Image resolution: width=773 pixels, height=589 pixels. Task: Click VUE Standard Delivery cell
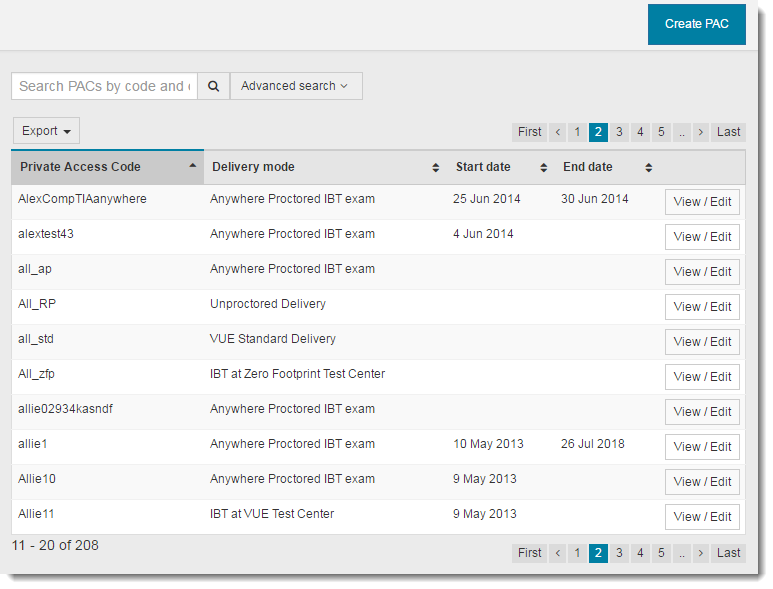pos(273,339)
